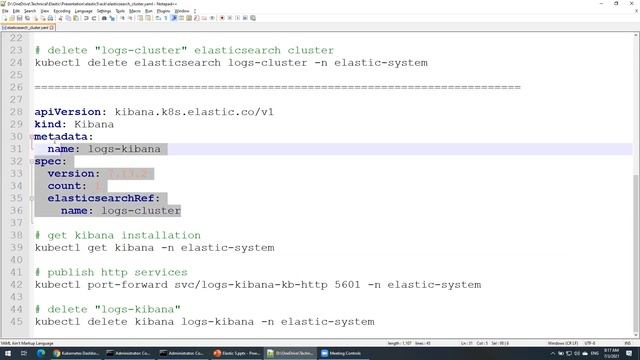Show hidden system tray icons chevron
This screenshot has height=360, width=640.
pyautogui.click(x=553, y=353)
